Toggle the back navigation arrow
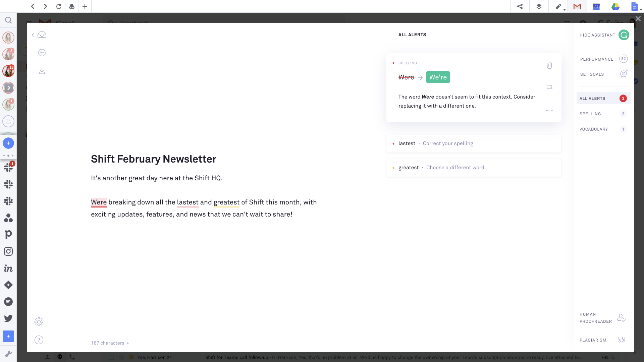644x362 pixels. 33,6
